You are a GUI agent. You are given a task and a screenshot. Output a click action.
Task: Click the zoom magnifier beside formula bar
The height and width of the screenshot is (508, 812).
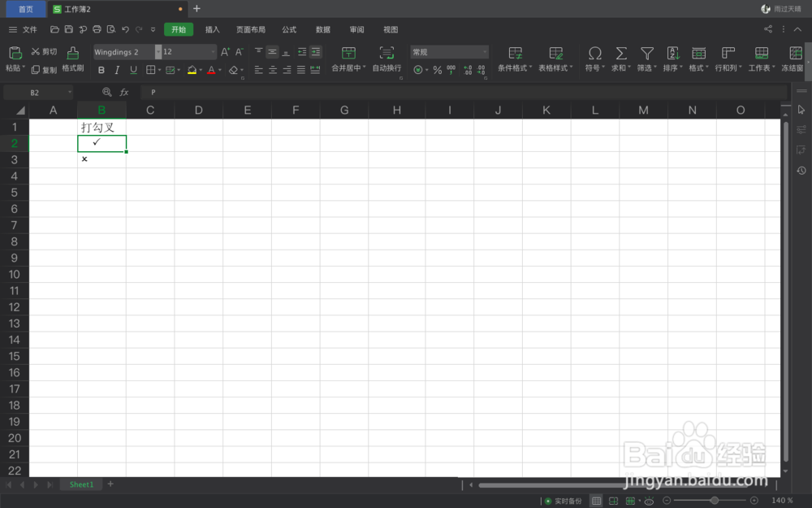(x=106, y=93)
